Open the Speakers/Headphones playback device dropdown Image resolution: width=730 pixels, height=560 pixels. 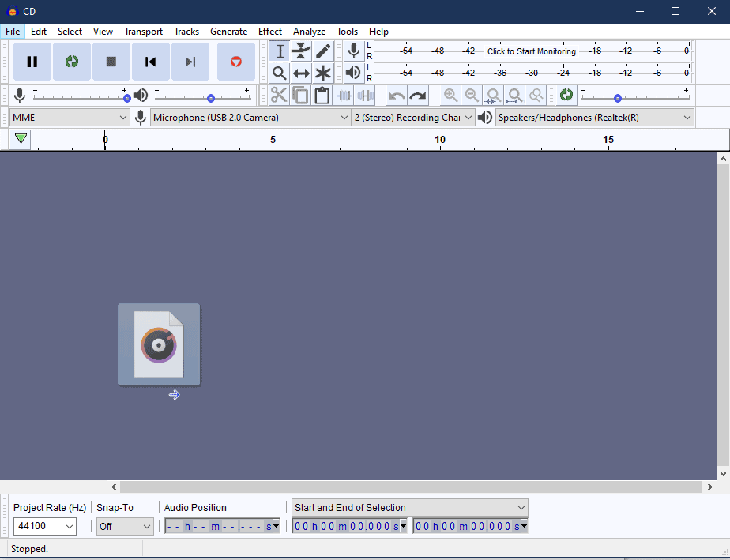tap(595, 118)
